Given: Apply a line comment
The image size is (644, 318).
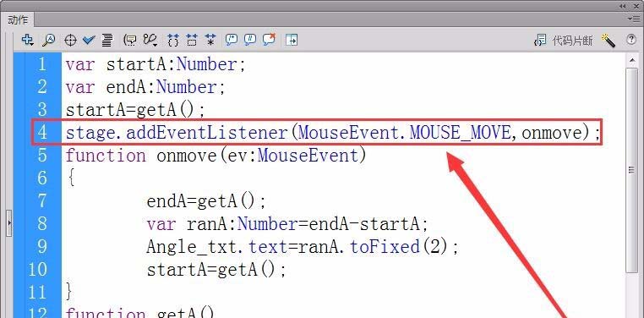Looking at the screenshot, I should pos(249,40).
